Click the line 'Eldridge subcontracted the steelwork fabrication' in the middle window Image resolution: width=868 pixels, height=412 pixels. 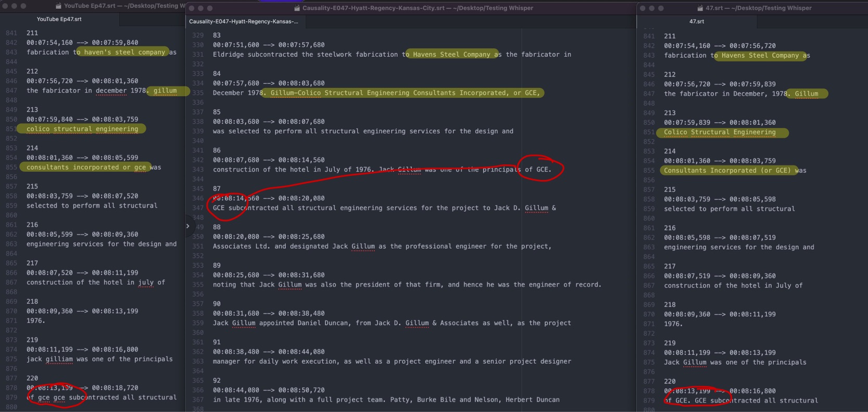[392, 55]
